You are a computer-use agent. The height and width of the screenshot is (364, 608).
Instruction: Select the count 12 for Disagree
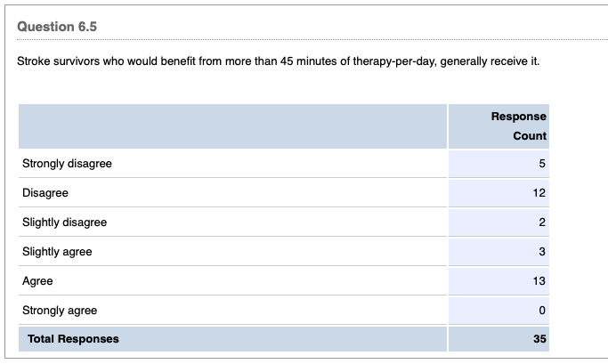pos(539,193)
